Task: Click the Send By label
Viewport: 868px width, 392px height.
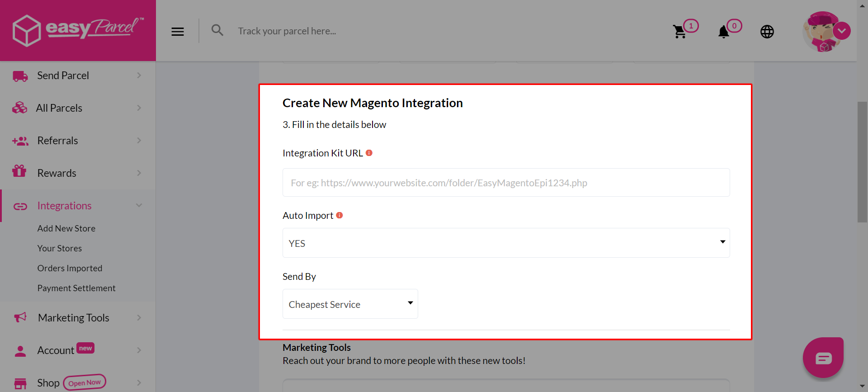Action: tap(299, 276)
